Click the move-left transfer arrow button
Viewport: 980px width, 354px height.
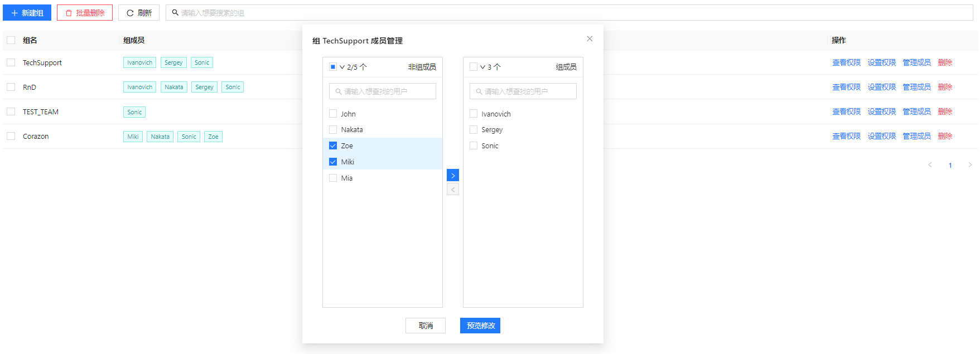452,190
